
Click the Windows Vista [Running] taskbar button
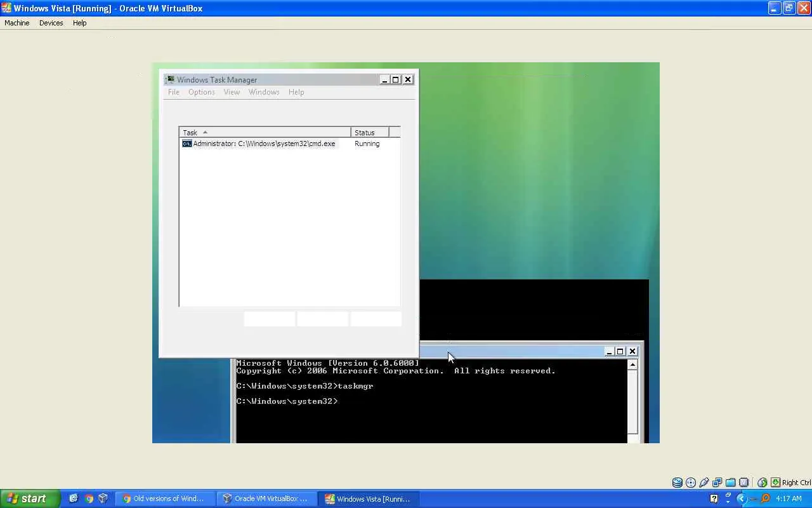tap(369, 498)
